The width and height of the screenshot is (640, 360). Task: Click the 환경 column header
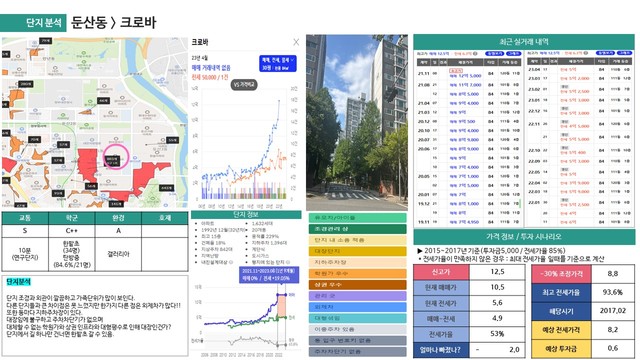[x=118, y=218]
